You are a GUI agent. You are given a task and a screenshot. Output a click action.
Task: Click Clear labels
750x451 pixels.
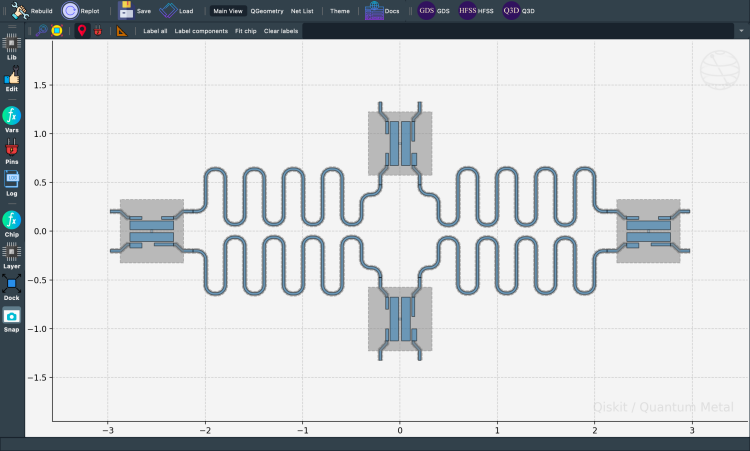pyautogui.click(x=281, y=31)
